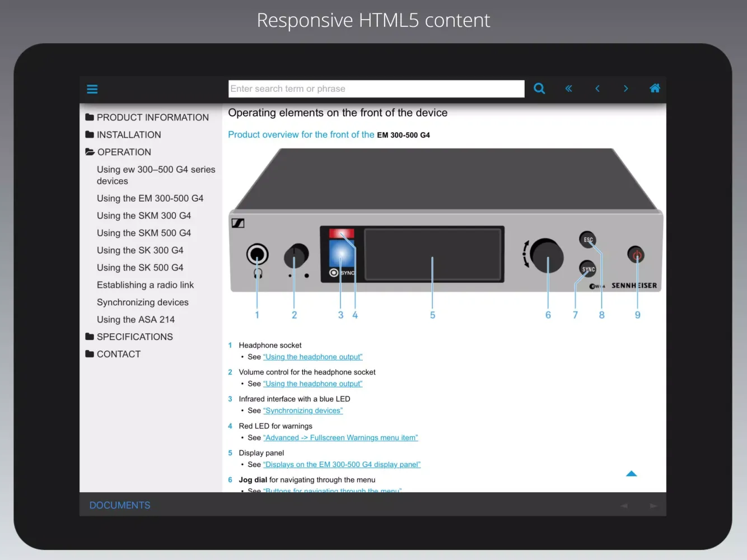
Task: Click the scroll-to-top triangle
Action: (631, 474)
